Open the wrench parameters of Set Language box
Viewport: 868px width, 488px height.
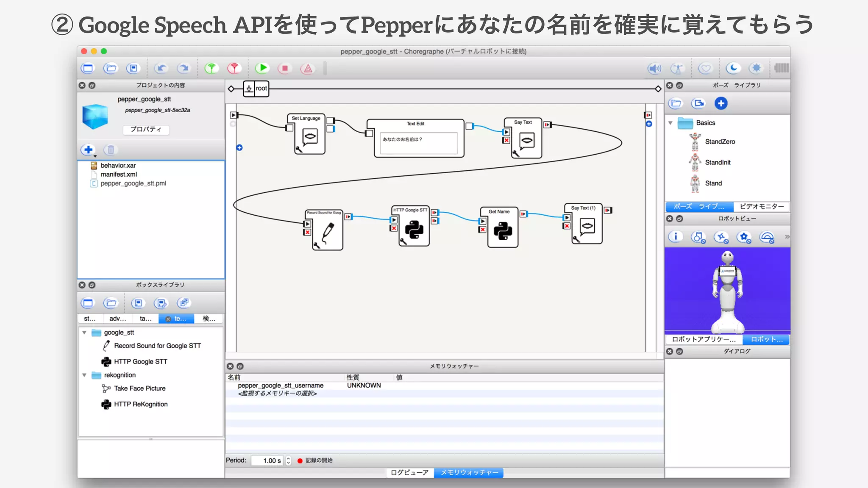coord(298,150)
